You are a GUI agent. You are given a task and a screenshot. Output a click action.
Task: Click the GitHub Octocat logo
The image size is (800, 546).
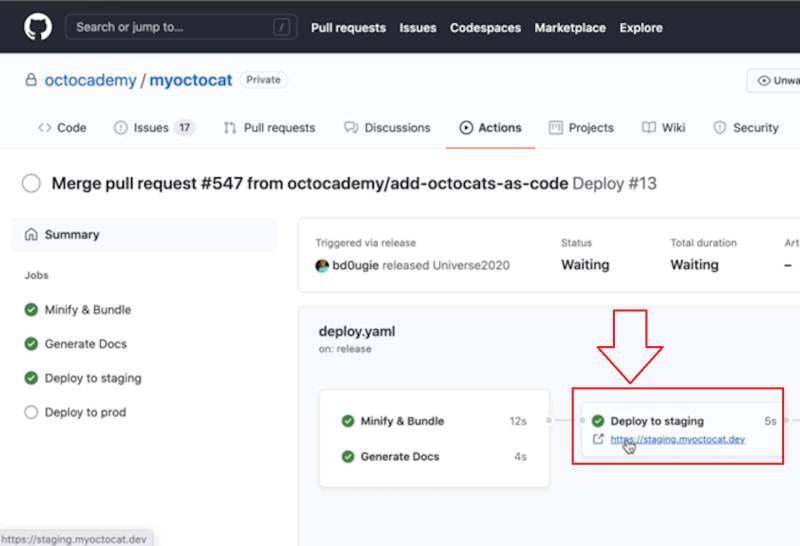tap(38, 27)
